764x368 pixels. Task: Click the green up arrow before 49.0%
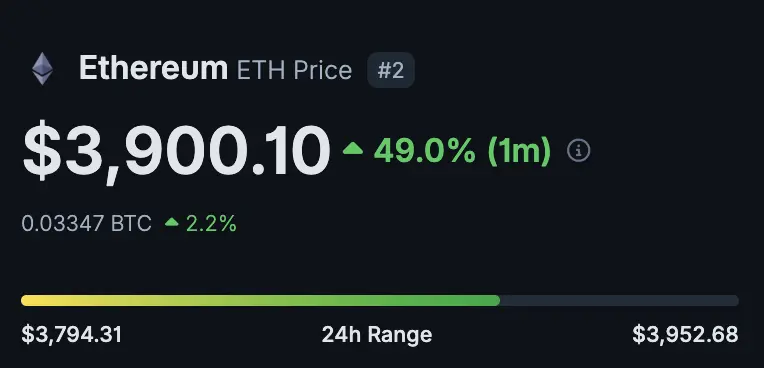coord(353,148)
